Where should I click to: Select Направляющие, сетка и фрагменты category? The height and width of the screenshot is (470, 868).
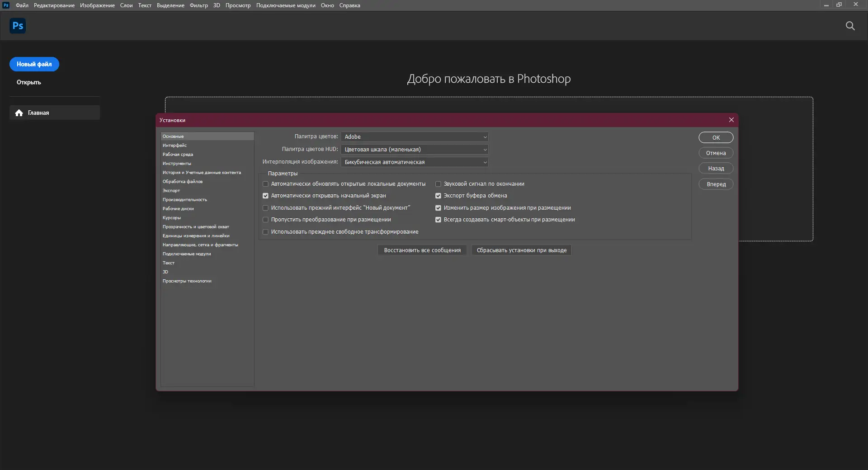click(207, 244)
